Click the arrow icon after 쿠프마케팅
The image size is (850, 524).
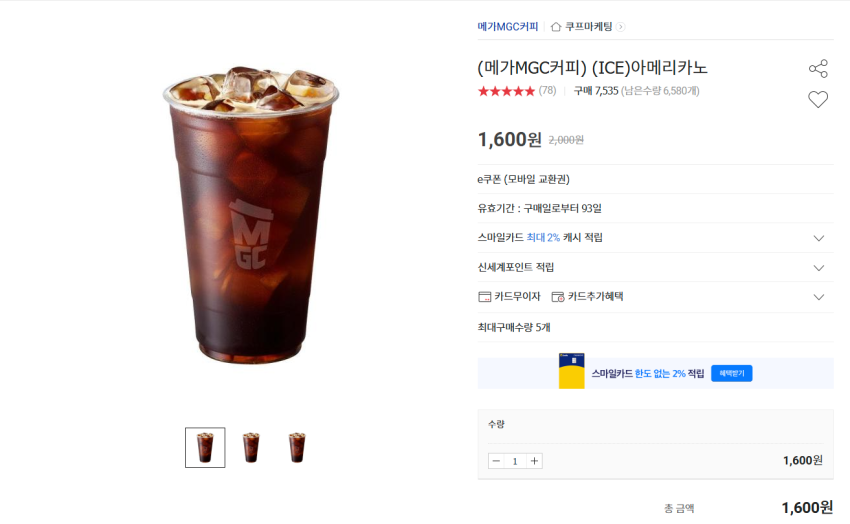tap(621, 27)
